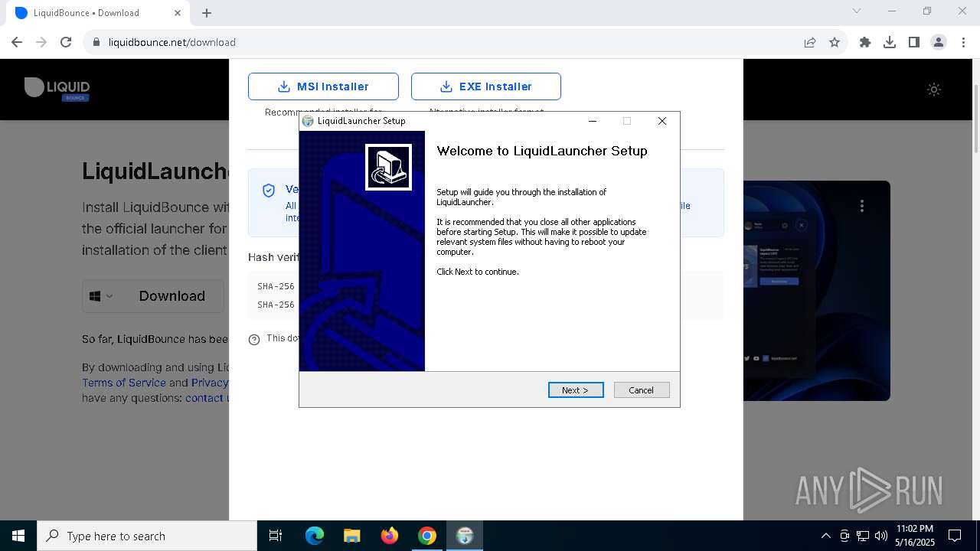Screen dimensions: 980x551
Task: Go back in Chrome
Action: point(17,42)
